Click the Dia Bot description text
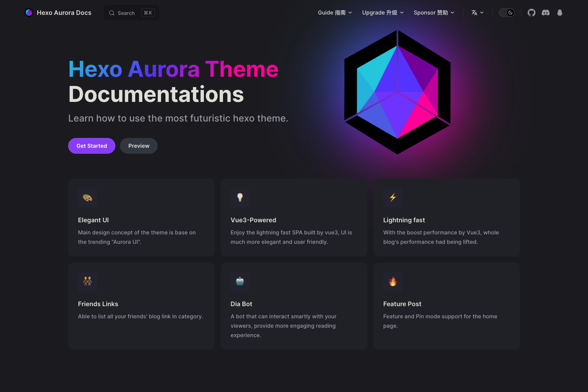 [283, 326]
